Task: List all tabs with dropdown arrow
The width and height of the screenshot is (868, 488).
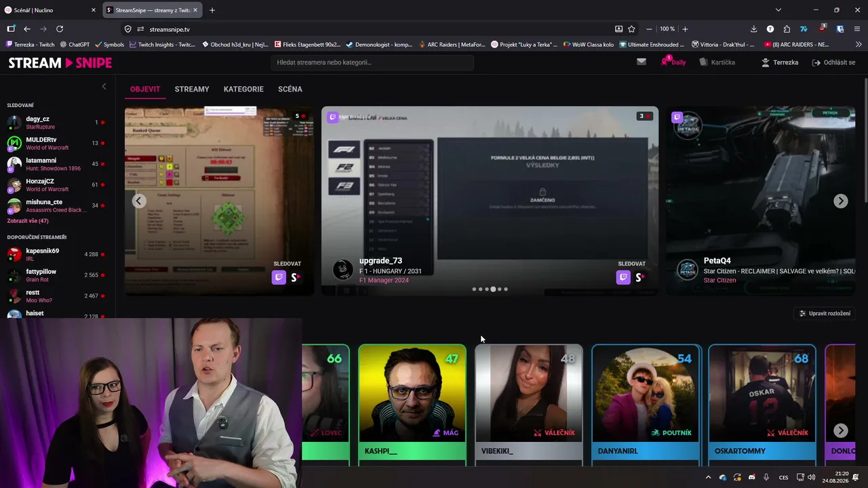Action: [x=778, y=10]
